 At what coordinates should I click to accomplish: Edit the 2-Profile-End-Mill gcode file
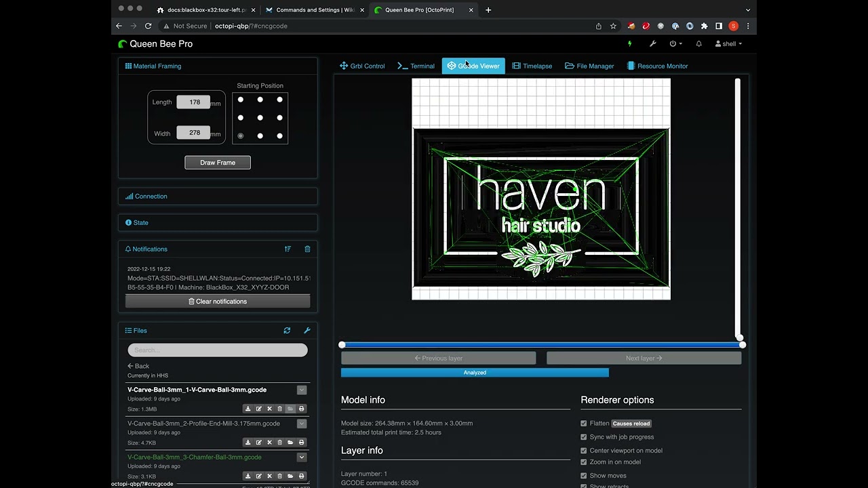pos(259,443)
